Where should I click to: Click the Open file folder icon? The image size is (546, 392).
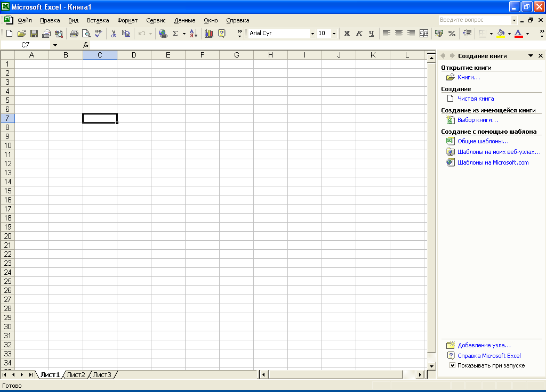pos(21,34)
